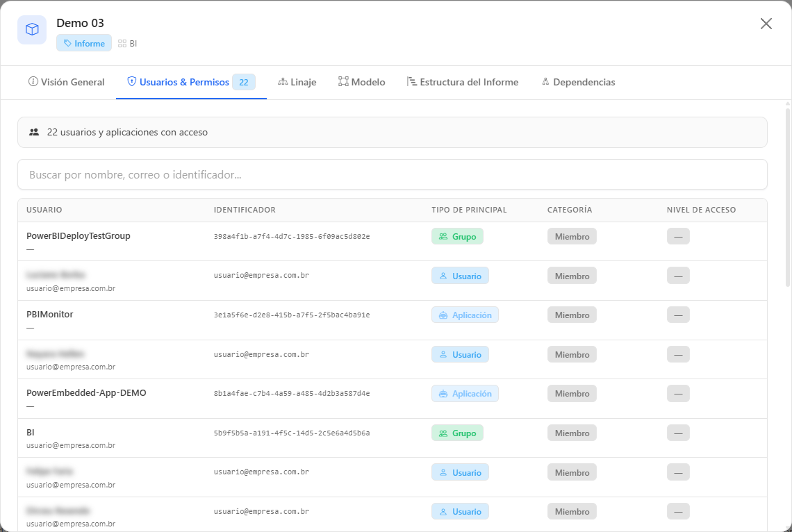Open the Visión General tab

(x=66, y=82)
